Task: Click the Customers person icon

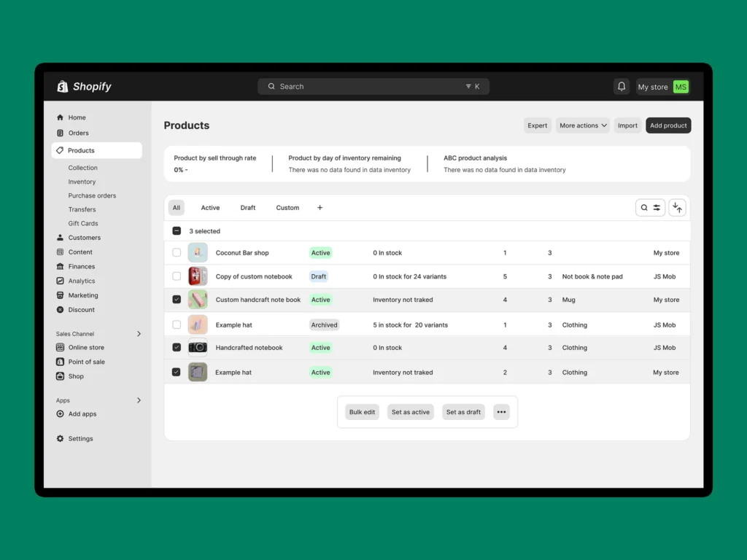Action: pos(60,237)
